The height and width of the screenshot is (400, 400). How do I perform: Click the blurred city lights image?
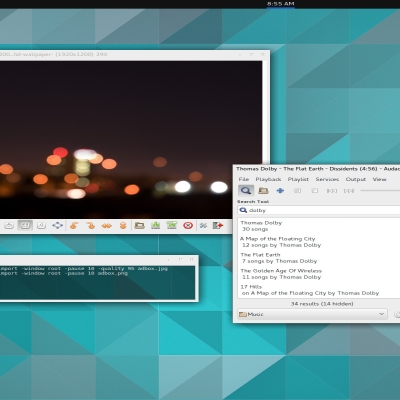click(131, 140)
